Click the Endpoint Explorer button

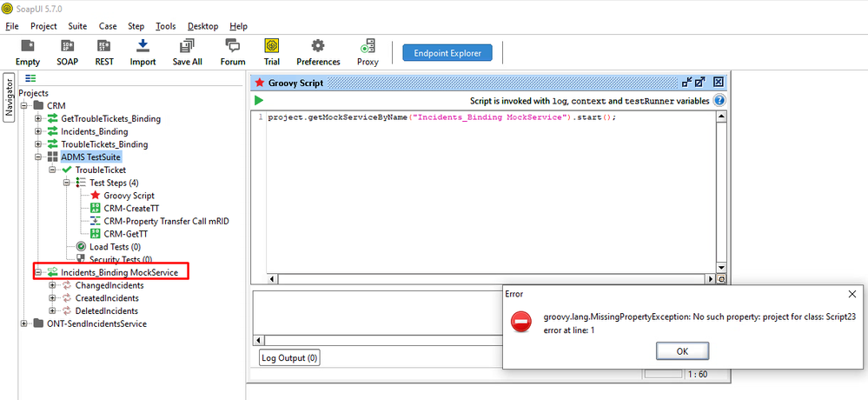[447, 53]
